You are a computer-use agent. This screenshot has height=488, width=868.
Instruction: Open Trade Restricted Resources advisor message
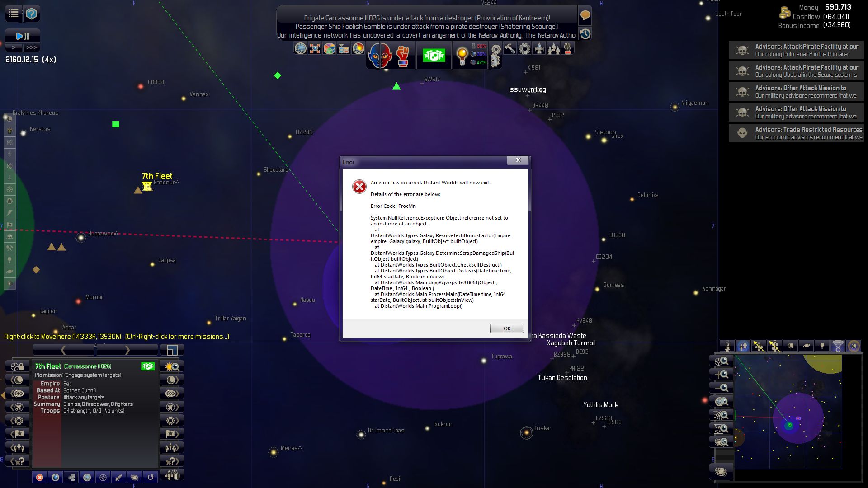tap(796, 133)
